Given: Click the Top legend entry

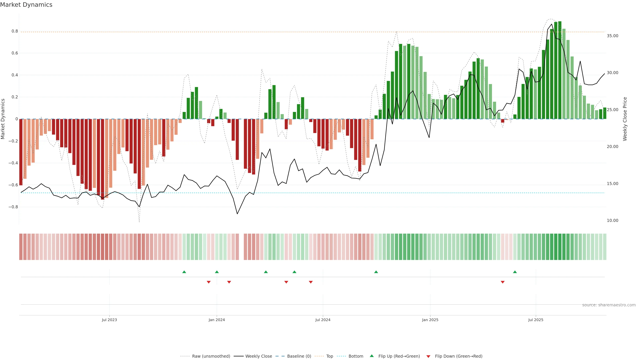Looking at the screenshot, I should coord(330,356).
